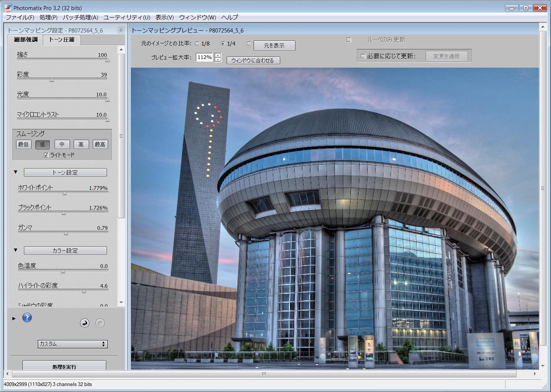Open the ユーティリティ(U) menu

click(x=127, y=18)
